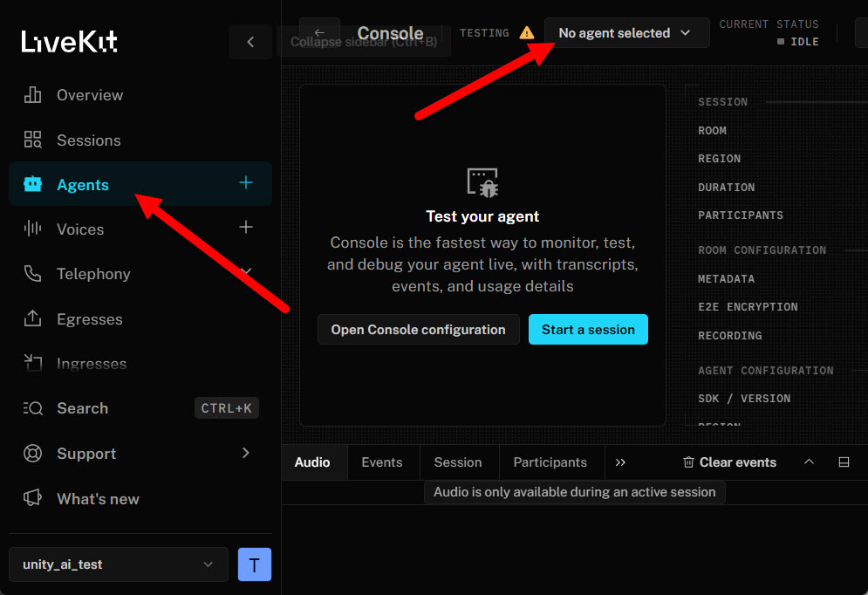Click the Overview bar chart icon
Image resolution: width=868 pixels, height=595 pixels.
click(x=32, y=95)
